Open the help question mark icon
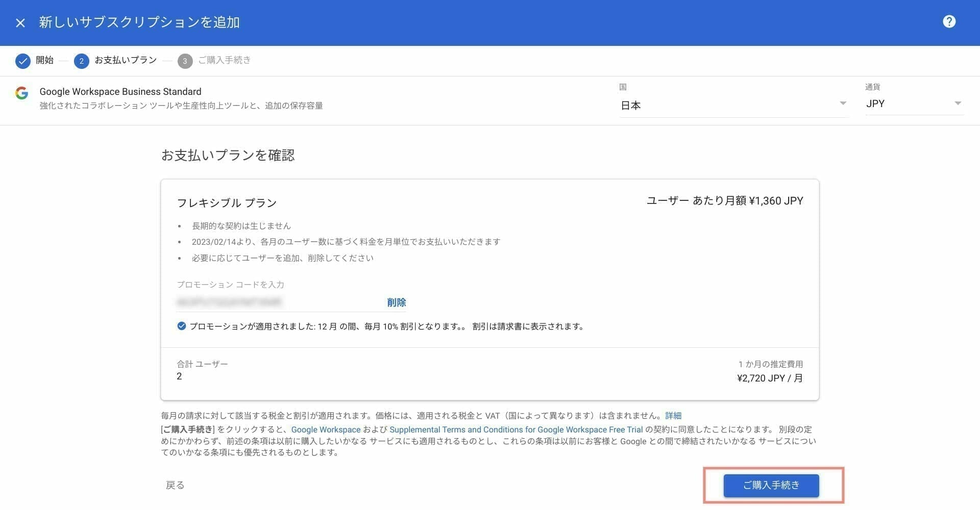 coord(949,21)
